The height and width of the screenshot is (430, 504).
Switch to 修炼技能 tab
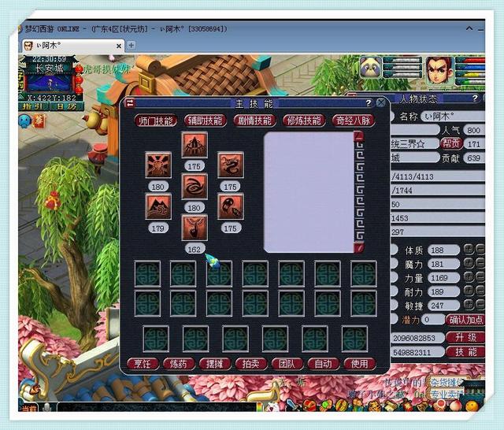click(304, 120)
